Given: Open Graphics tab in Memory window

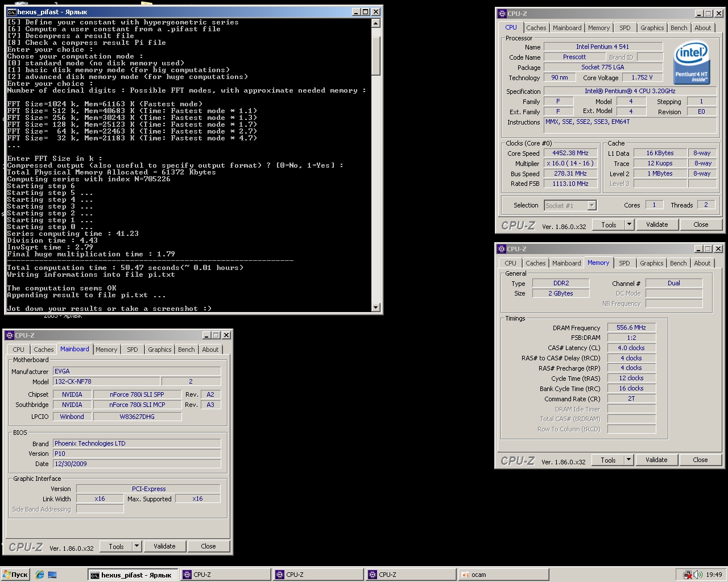Looking at the screenshot, I should 651,263.
